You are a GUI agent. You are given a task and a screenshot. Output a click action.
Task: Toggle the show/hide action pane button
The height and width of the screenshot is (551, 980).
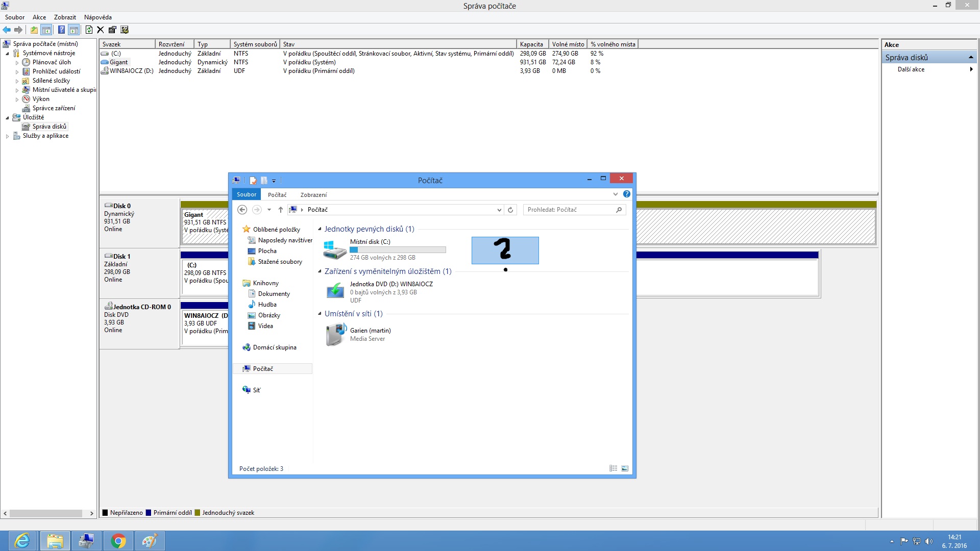(74, 30)
